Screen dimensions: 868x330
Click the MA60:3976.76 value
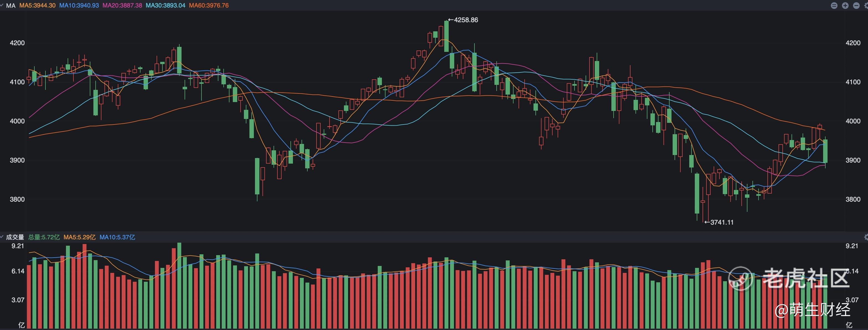[x=209, y=5]
